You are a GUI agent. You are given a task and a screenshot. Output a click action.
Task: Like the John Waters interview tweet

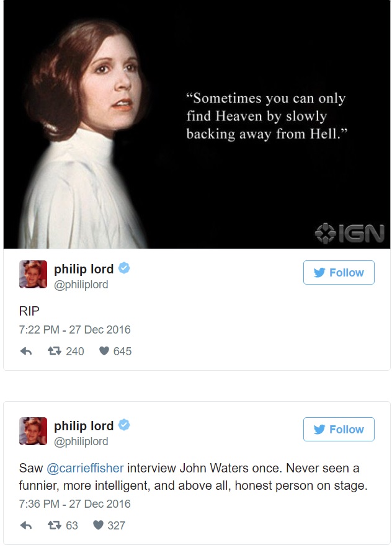98,525
